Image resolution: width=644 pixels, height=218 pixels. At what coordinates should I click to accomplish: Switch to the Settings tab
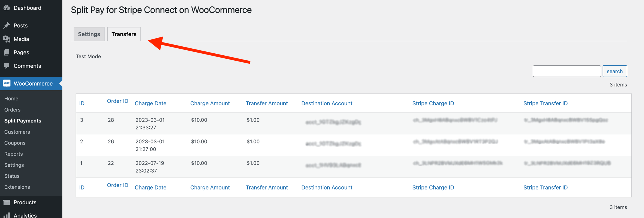89,34
